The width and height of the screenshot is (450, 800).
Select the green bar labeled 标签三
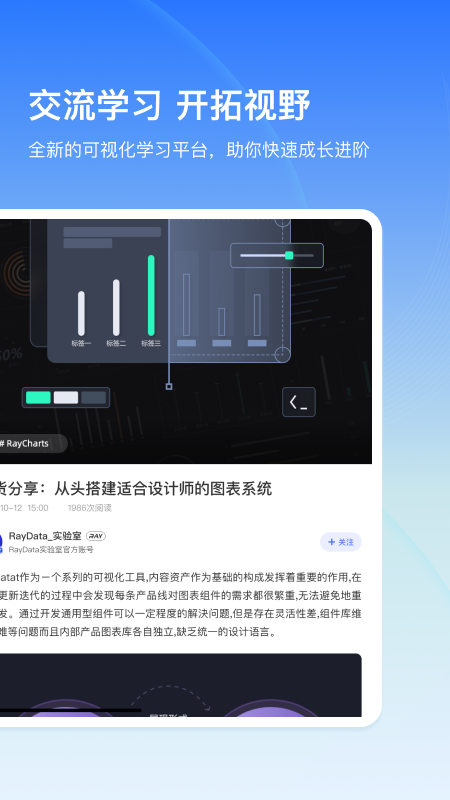click(151, 295)
